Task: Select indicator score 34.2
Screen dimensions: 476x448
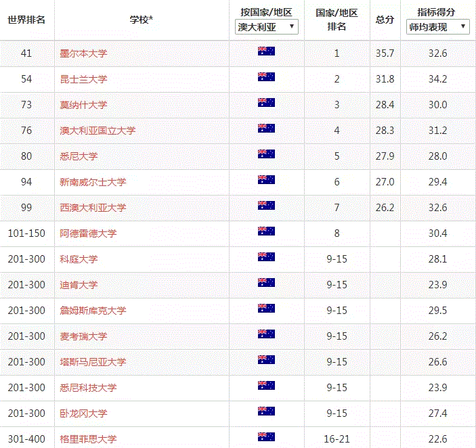Action: pos(438,79)
